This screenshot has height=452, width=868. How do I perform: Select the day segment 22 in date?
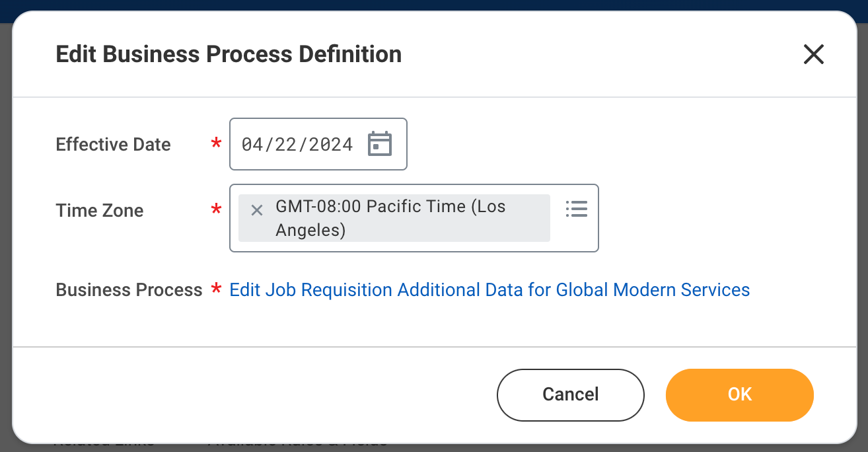285,144
